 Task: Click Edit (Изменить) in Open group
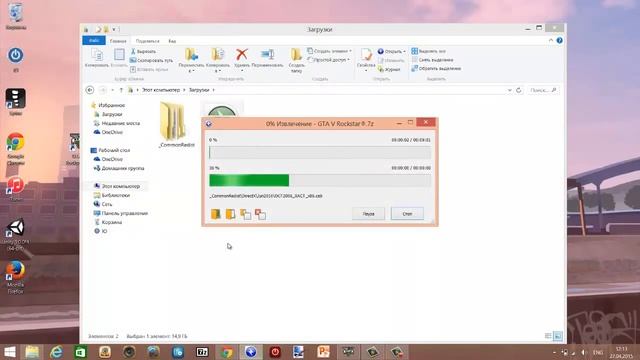(391, 60)
